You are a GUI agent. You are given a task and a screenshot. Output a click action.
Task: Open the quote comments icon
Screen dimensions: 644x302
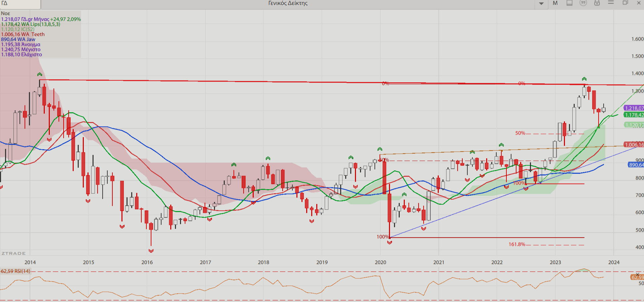click(x=583, y=3)
